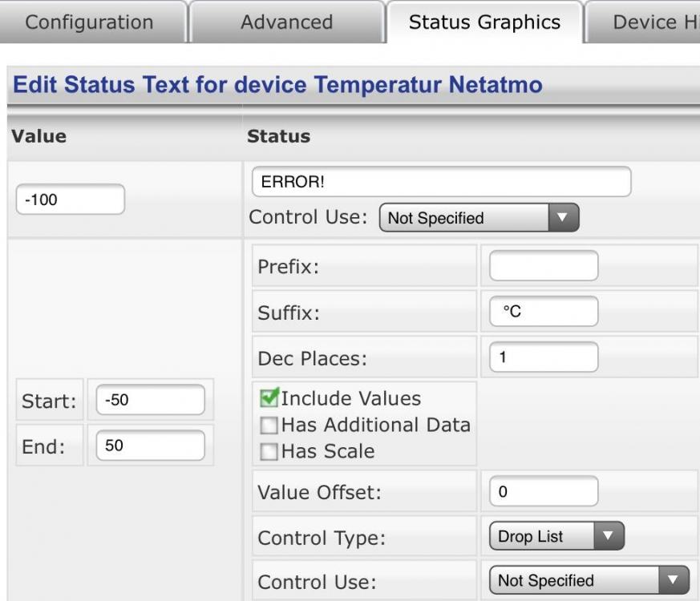
Task: Enable the Has Scale checkbox
Action: coord(270,452)
